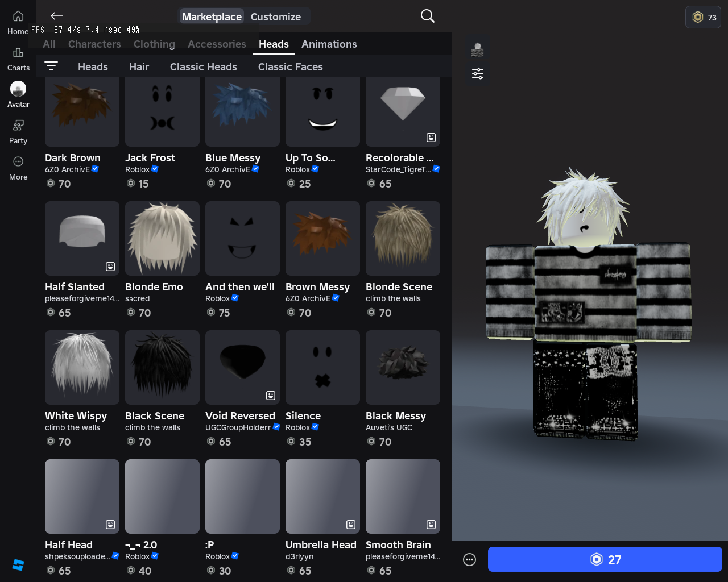Click dynamic head badge on Smooth Brain
Viewport: 728px width, 582px height.
tap(431, 525)
